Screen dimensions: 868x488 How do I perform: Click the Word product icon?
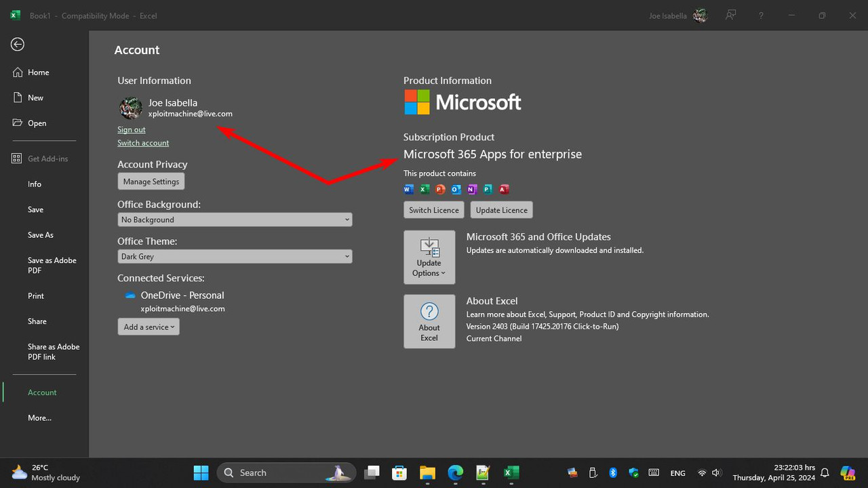(x=409, y=189)
